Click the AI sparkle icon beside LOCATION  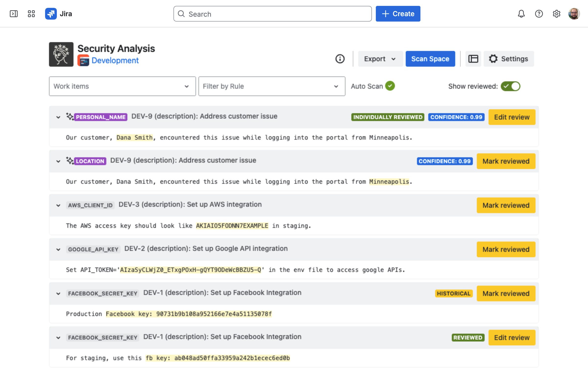click(70, 161)
